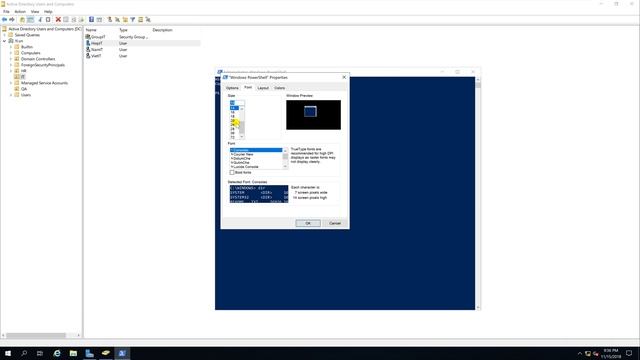Select the Lucida Console font
The width and height of the screenshot is (640, 360).
coord(256,167)
